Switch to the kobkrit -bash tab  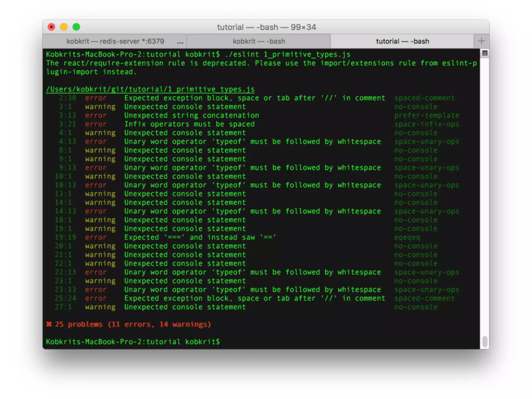pyautogui.click(x=259, y=41)
